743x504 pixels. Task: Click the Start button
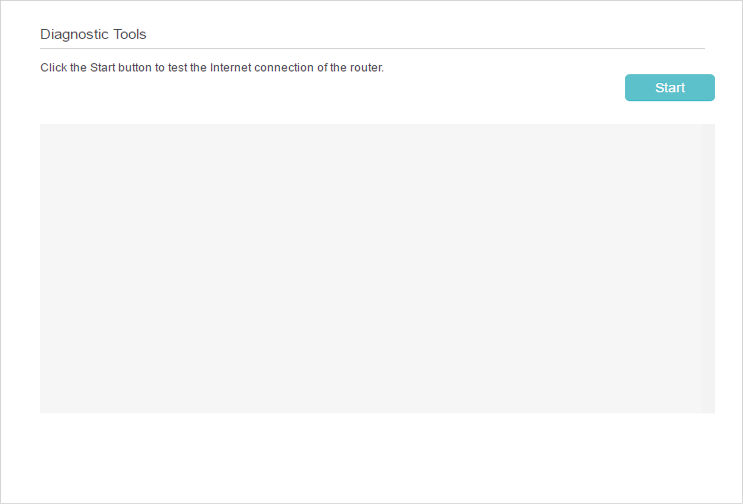point(669,88)
